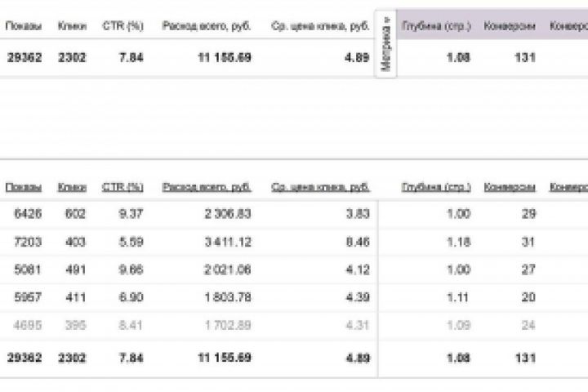This screenshot has width=588, height=392.
Task: Collapse the vertical Метрика panel toggle
Action: click(x=386, y=44)
